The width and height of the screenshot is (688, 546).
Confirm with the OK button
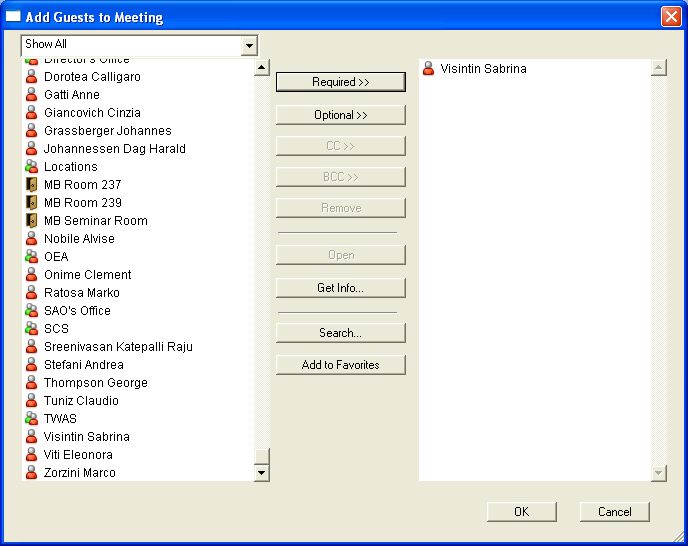[x=521, y=511]
